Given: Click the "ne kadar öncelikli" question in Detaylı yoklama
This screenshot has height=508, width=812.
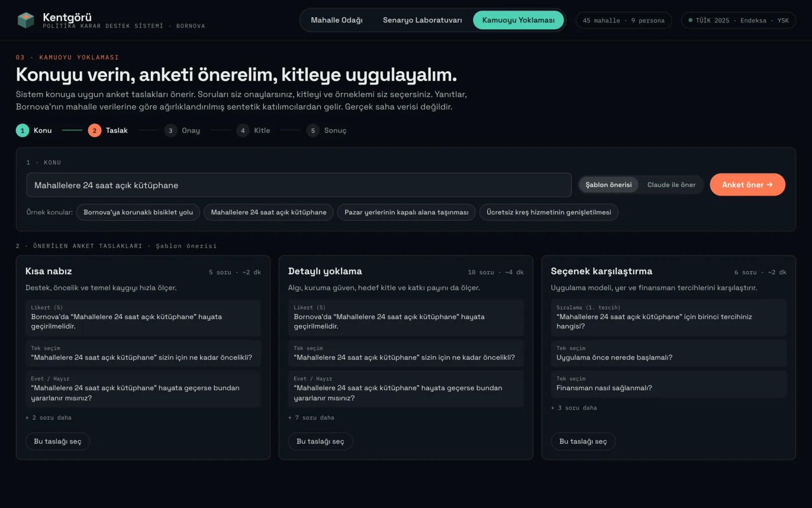Looking at the screenshot, I should 406,354.
